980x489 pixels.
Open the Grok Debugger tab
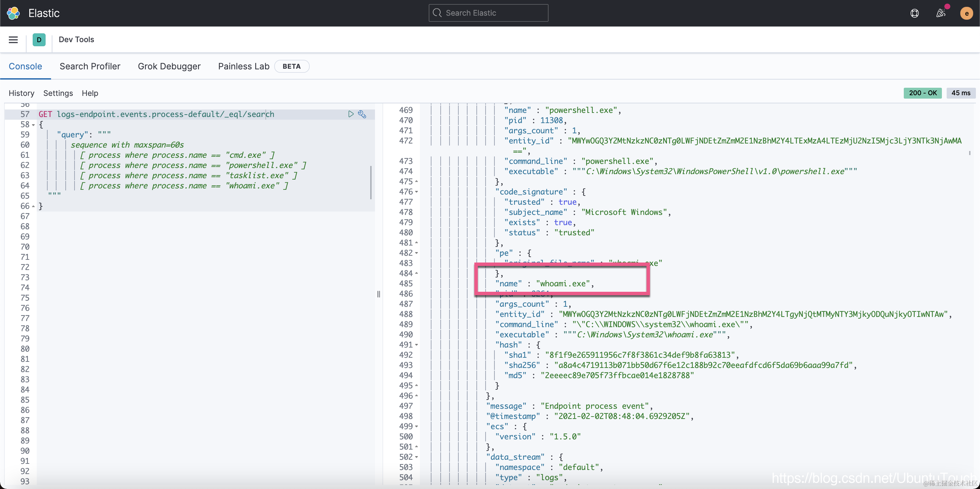point(169,66)
